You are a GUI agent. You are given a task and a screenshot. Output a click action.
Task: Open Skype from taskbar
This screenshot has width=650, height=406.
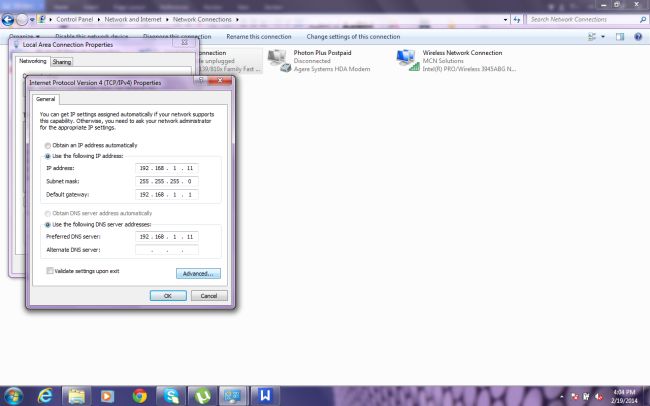[171, 396]
